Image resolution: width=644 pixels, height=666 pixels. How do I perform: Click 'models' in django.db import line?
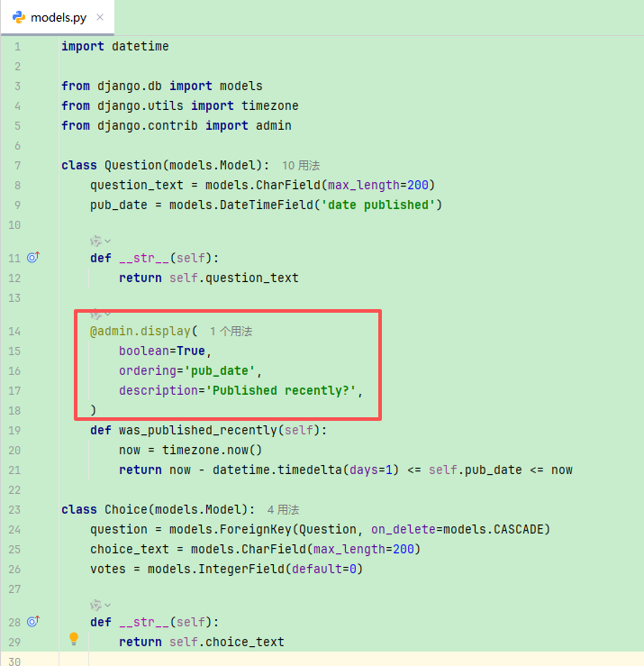tap(241, 87)
